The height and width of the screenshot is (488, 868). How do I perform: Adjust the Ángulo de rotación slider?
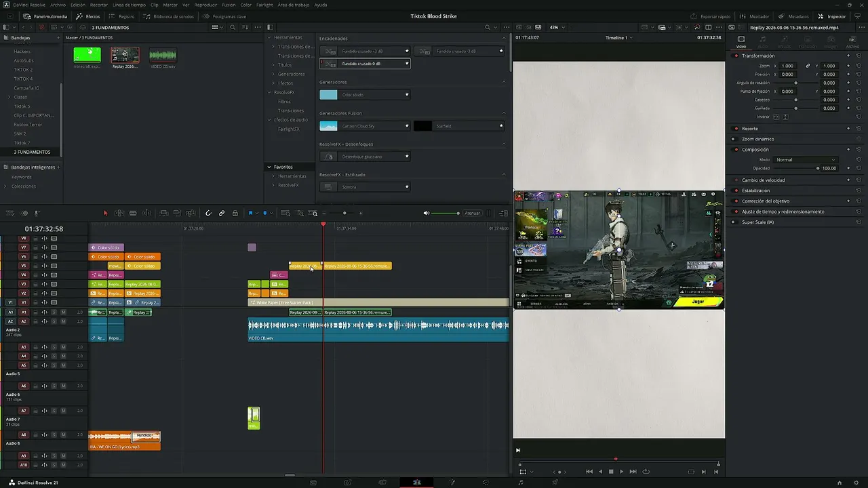(x=795, y=83)
